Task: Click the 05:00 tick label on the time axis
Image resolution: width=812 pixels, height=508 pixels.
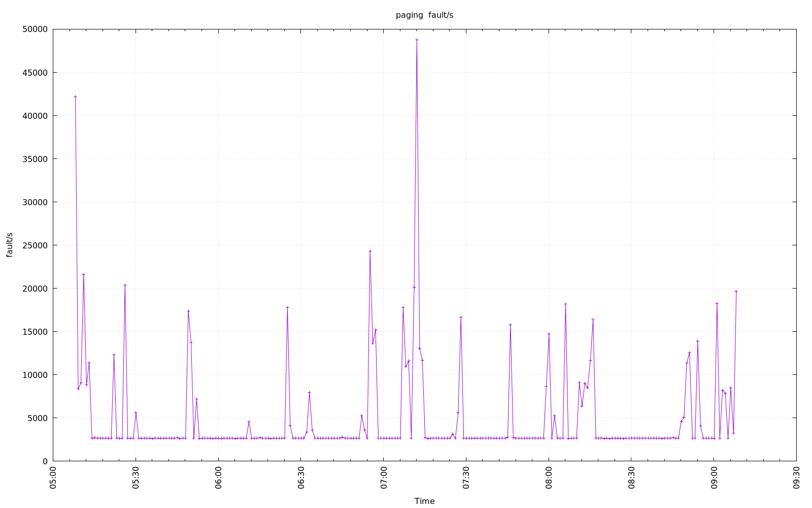Action: pyautogui.click(x=53, y=478)
